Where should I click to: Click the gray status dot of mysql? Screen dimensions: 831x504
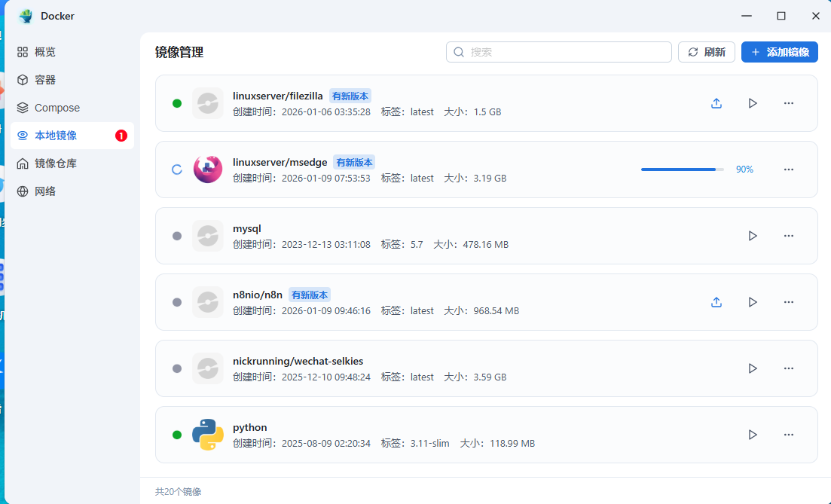[177, 236]
